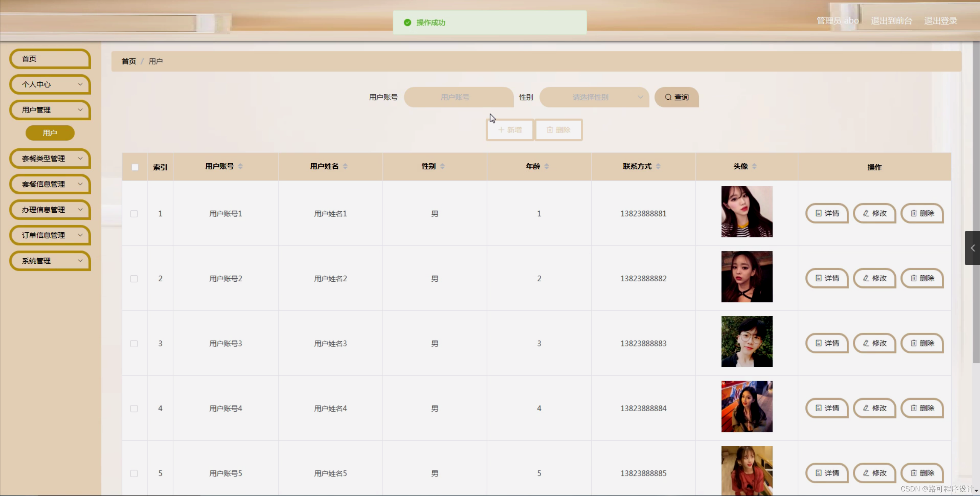Click the collapse arrow tab on right edge

[x=972, y=248]
